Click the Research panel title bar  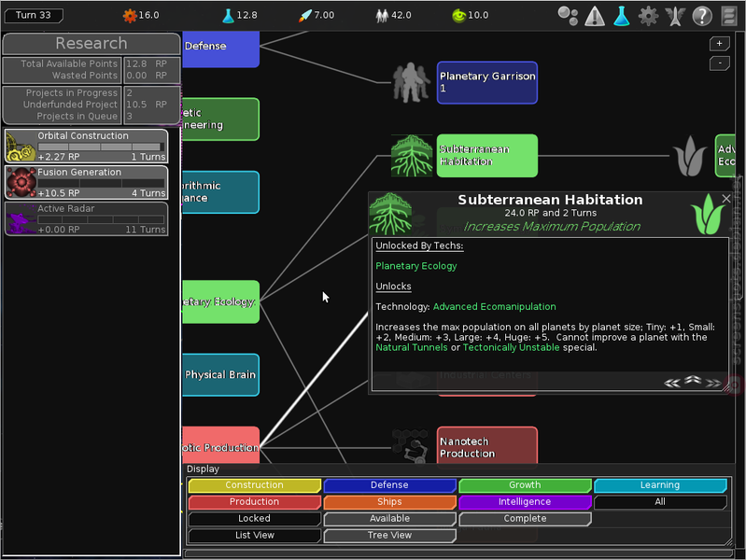point(91,43)
